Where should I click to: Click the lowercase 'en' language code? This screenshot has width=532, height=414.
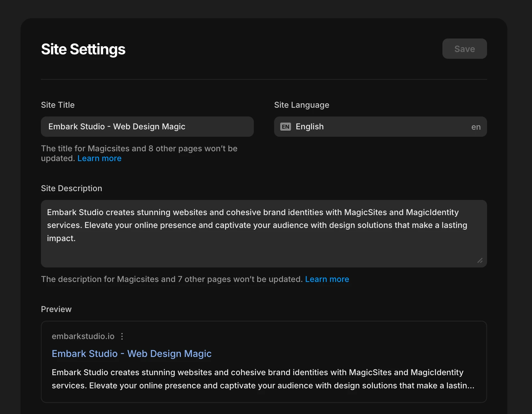coord(476,127)
